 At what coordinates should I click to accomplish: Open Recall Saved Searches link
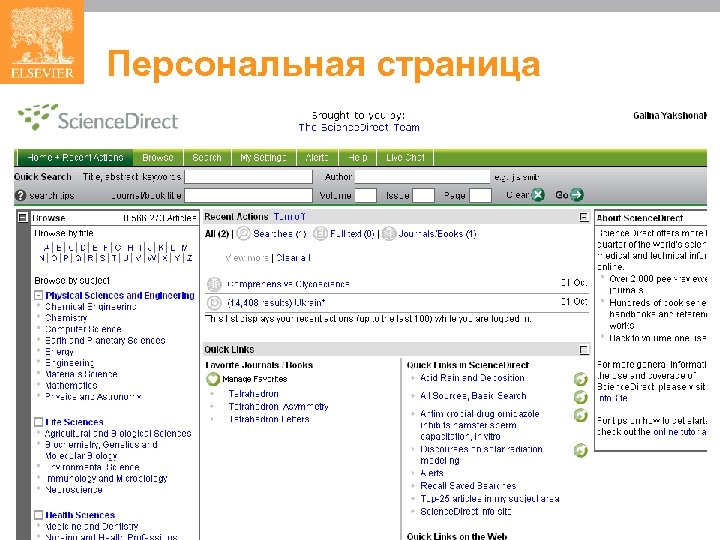pyautogui.click(x=468, y=486)
